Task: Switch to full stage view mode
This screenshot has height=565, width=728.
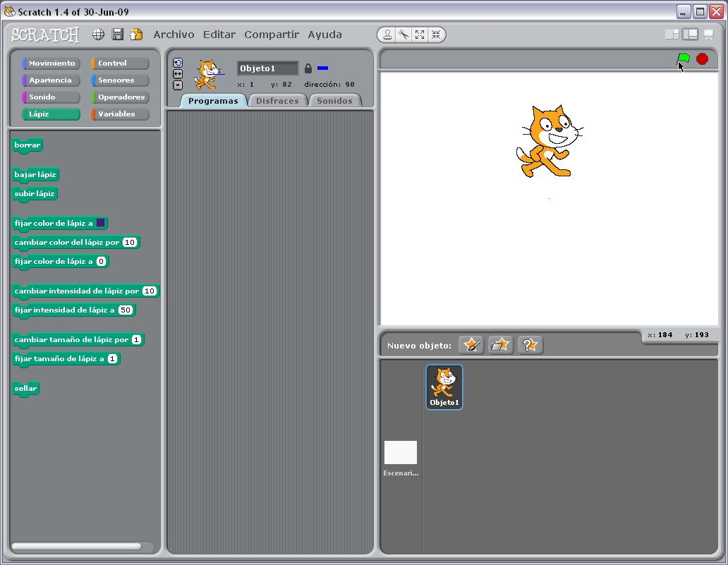Action: [x=691, y=35]
